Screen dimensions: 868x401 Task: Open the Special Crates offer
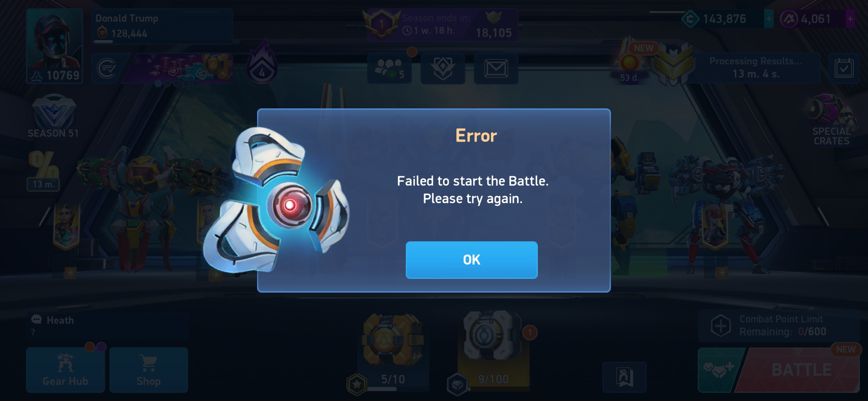pyautogui.click(x=832, y=120)
